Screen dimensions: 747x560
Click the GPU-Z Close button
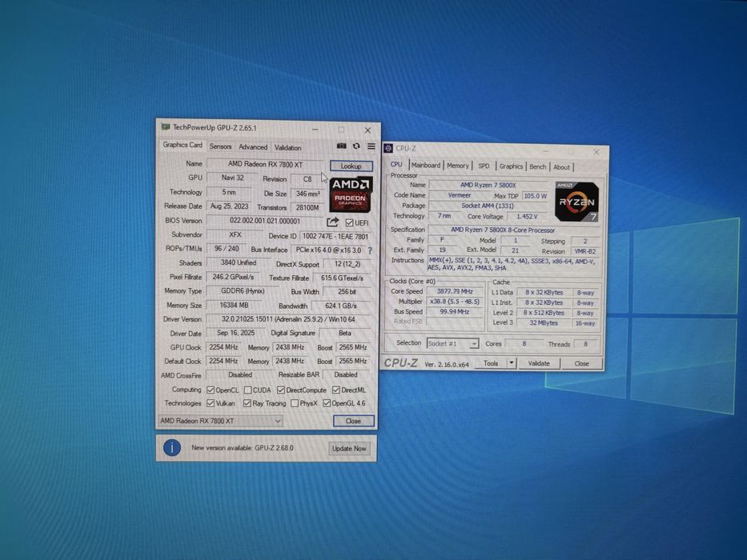[353, 421]
